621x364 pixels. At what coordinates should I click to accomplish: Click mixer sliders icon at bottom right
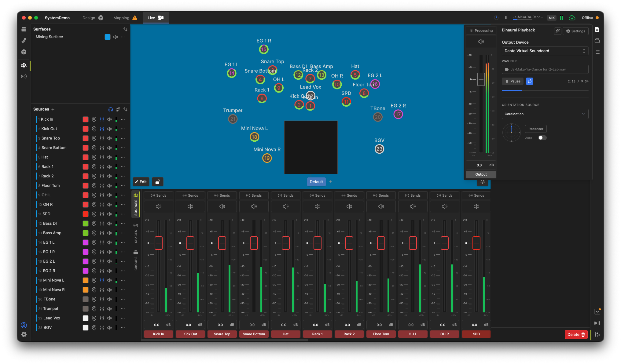[x=597, y=334]
